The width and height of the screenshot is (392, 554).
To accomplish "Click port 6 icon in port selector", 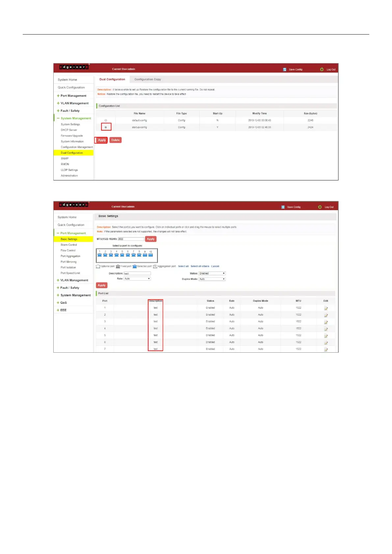I will [x=128, y=255].
